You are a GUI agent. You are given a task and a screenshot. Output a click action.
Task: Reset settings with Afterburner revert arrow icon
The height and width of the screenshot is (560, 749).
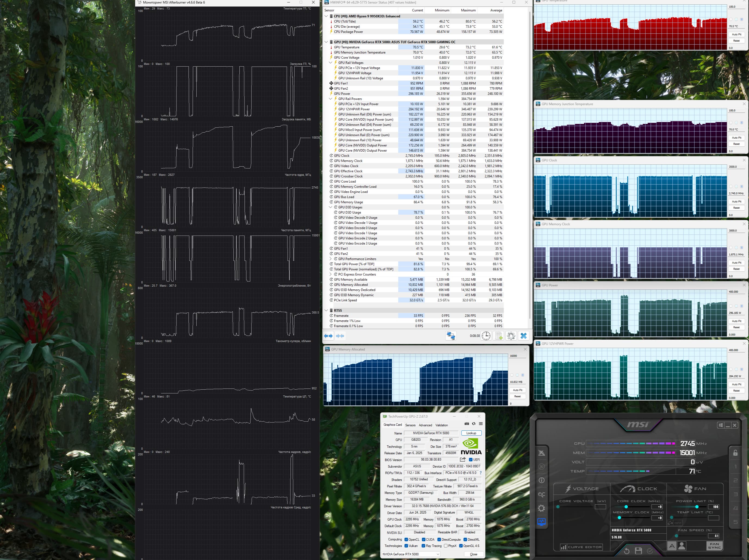click(626, 551)
